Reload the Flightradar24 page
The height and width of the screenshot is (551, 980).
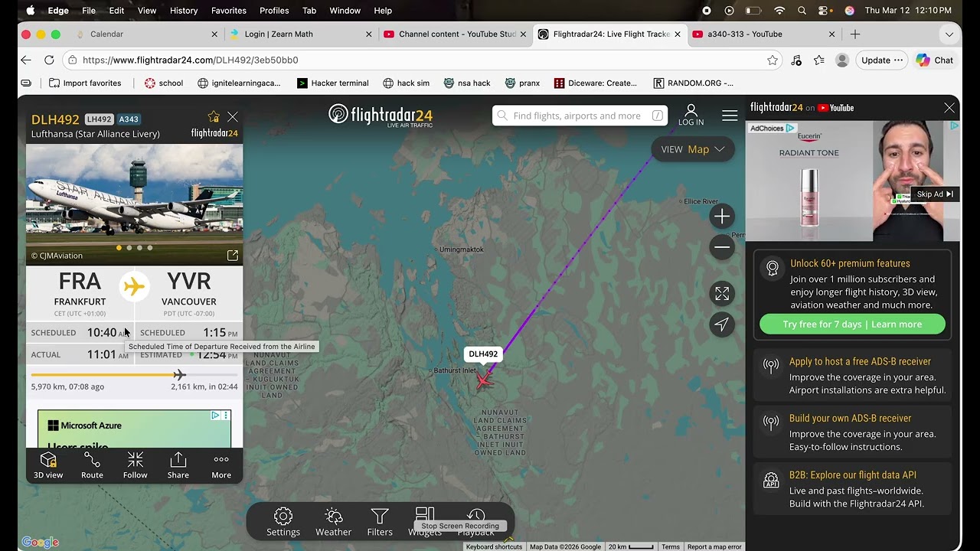point(49,60)
